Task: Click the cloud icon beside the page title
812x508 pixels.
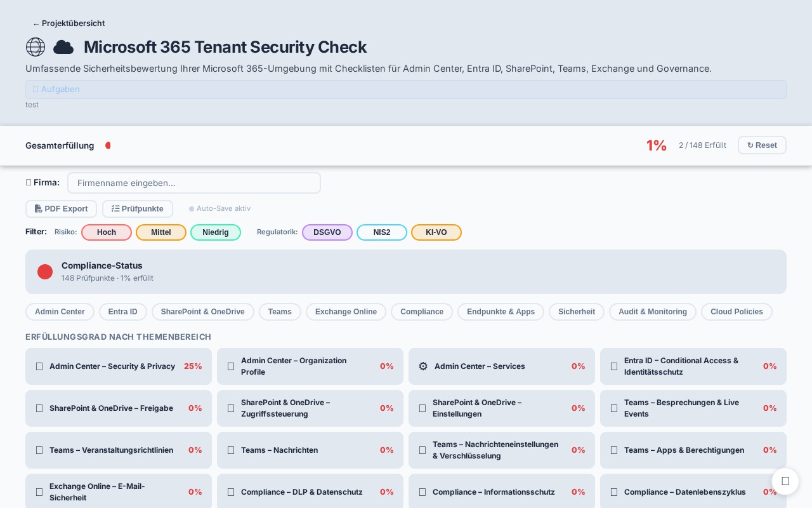Action: pyautogui.click(x=63, y=47)
